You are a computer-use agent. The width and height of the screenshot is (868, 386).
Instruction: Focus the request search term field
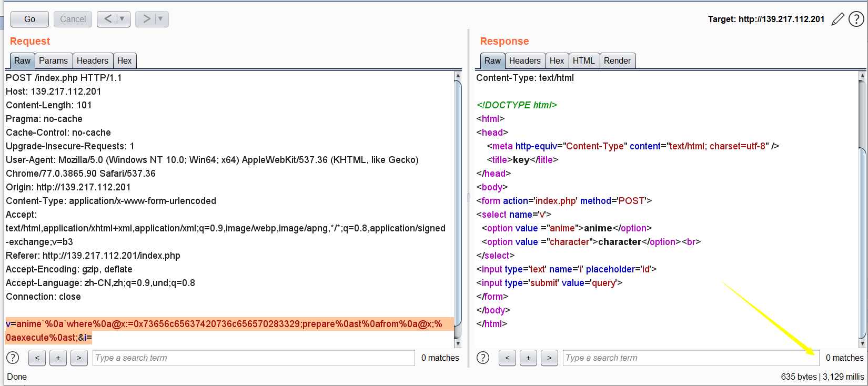click(254, 358)
